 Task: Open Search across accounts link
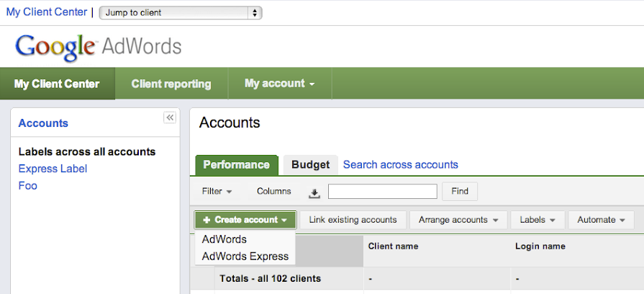(400, 164)
